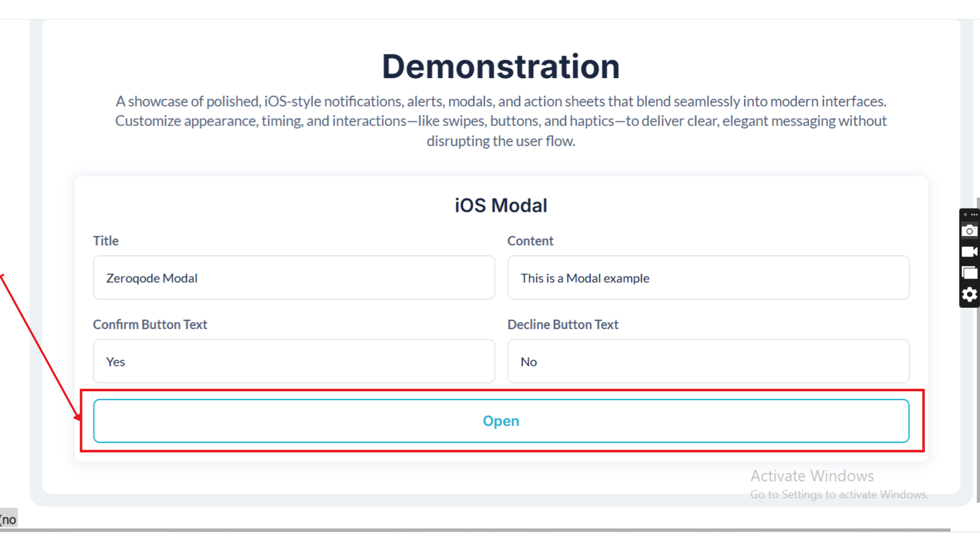The height and width of the screenshot is (551, 980).
Task: Click the Title field label
Action: [x=106, y=241]
